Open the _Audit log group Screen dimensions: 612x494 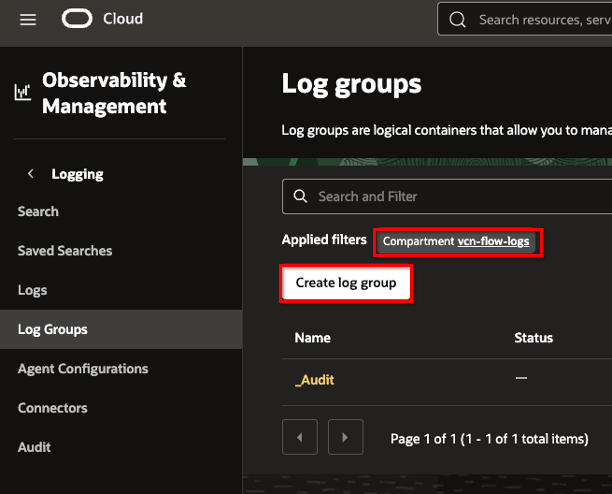pyautogui.click(x=315, y=380)
